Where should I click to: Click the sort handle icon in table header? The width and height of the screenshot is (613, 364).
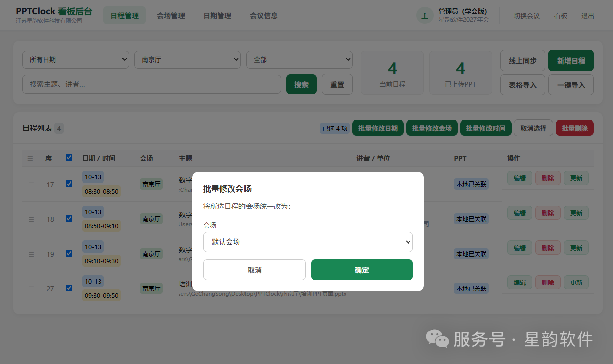pos(30,158)
